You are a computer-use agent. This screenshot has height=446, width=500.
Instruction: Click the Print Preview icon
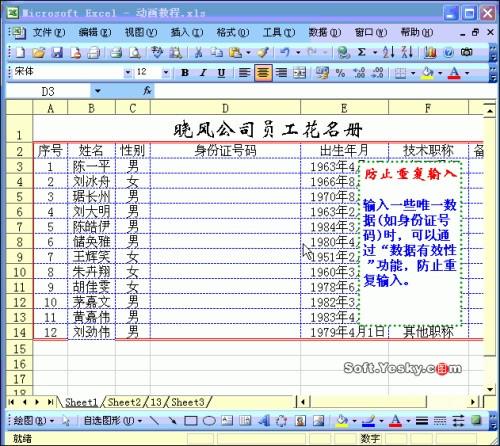pyautogui.click(x=134, y=52)
